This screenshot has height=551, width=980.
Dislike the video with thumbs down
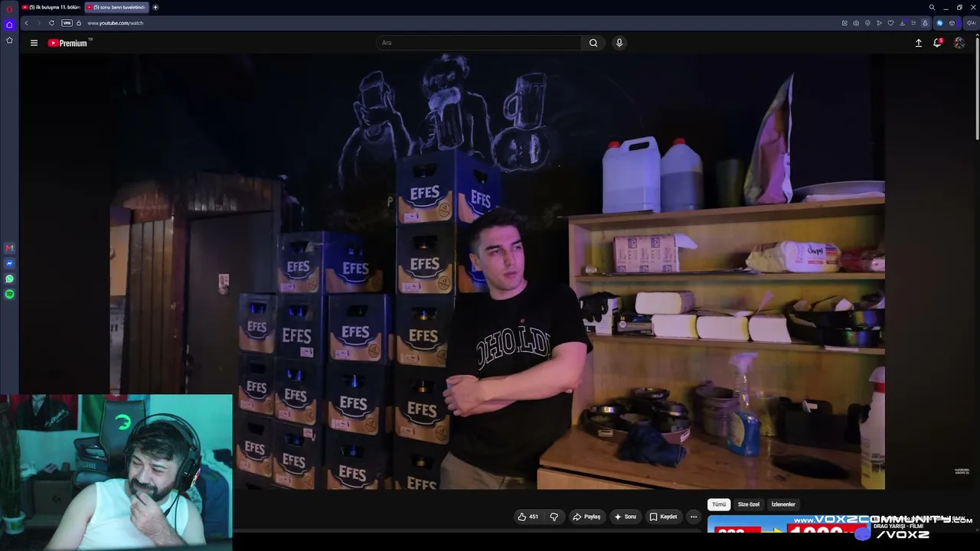click(554, 517)
